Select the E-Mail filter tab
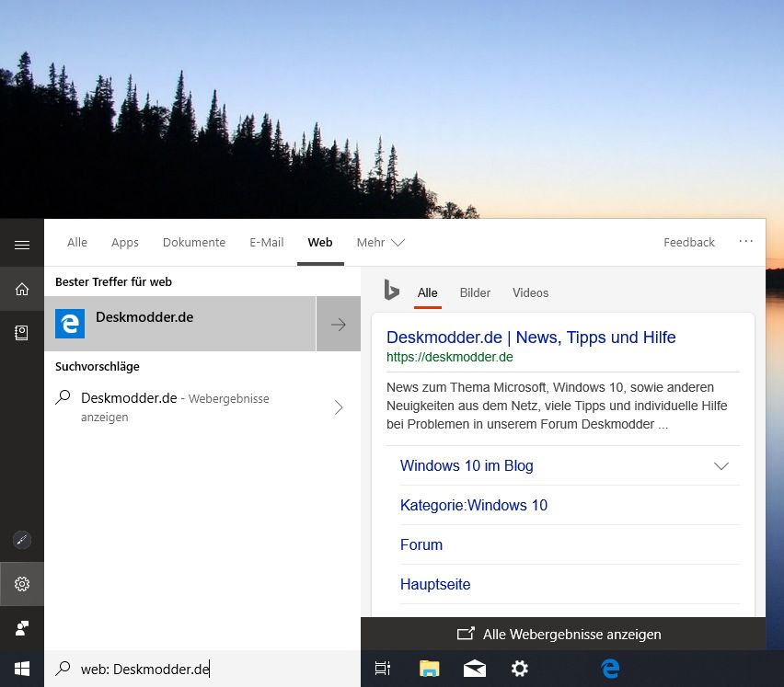This screenshot has height=687, width=784. (x=267, y=242)
